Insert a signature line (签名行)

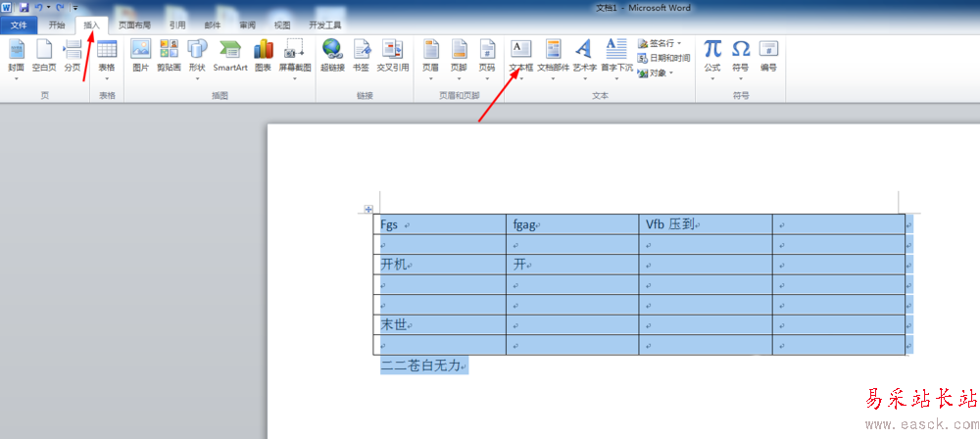pos(660,43)
